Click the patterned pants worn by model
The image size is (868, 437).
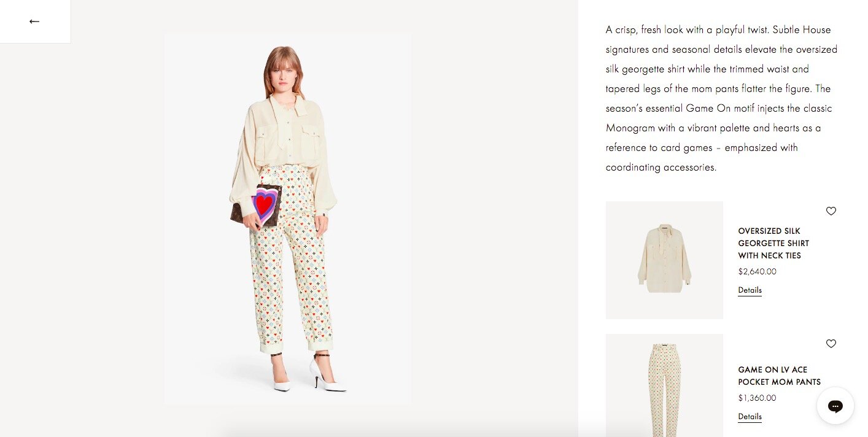click(291, 258)
